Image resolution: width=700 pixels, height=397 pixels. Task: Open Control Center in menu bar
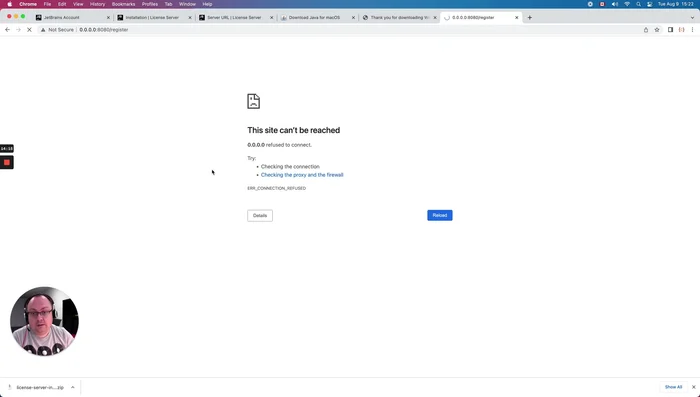[x=650, y=4]
